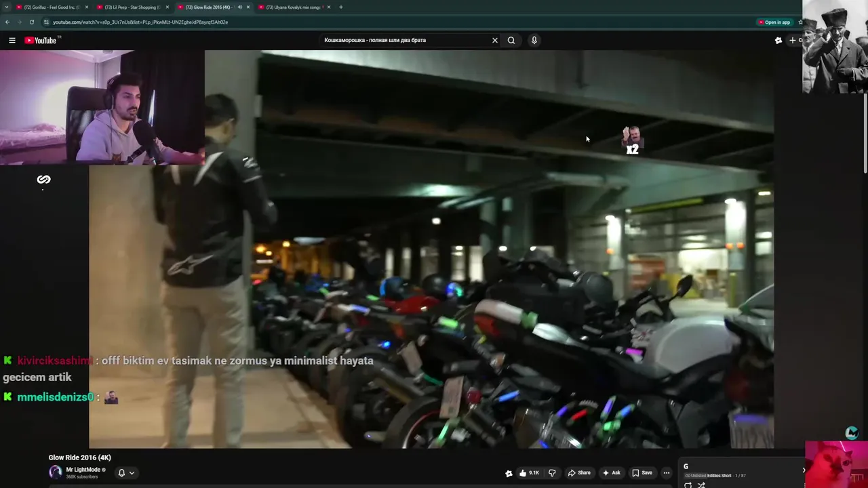Expand the notification options chevron
Viewport: 868px width, 488px height.
coord(132,473)
